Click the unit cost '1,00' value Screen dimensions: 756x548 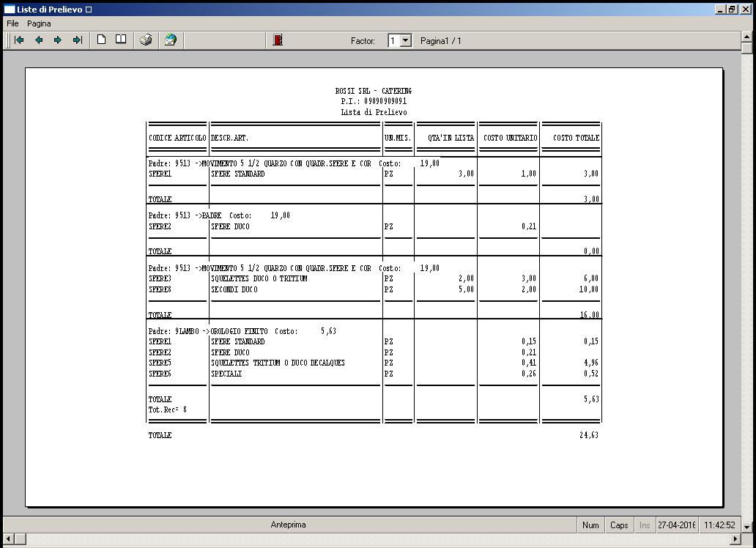[x=529, y=174]
